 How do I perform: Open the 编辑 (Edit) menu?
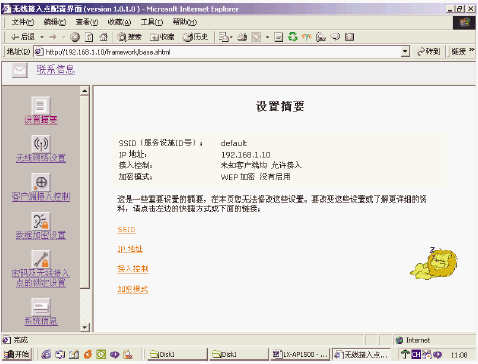55,22
